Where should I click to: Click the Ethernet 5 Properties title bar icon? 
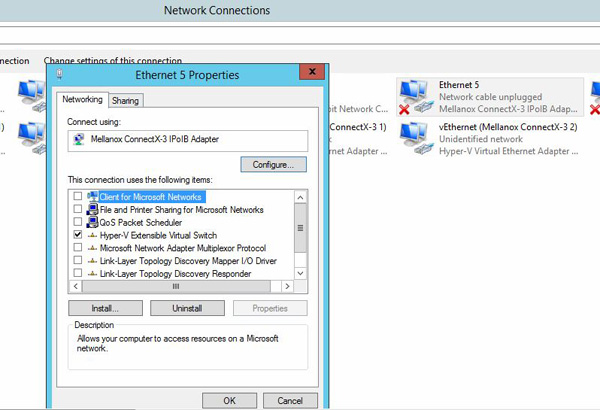(x=59, y=74)
